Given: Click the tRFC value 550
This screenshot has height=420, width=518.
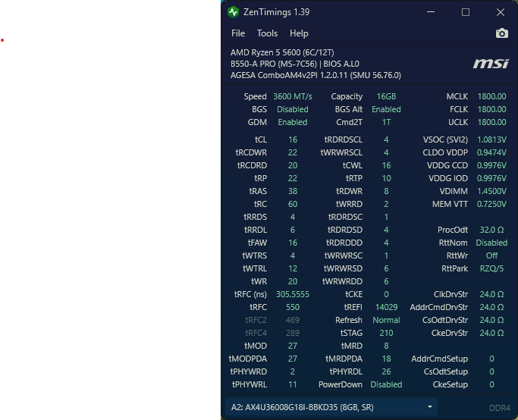Looking at the screenshot, I should click(x=292, y=307).
